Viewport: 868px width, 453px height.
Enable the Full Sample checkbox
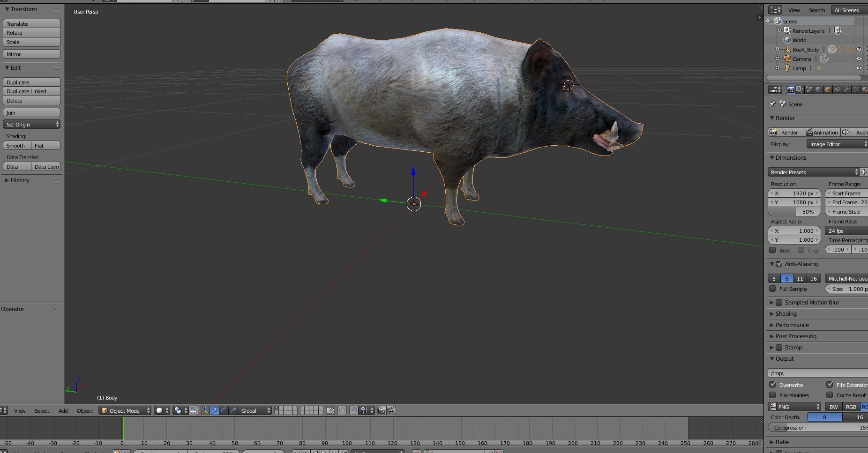(x=772, y=289)
